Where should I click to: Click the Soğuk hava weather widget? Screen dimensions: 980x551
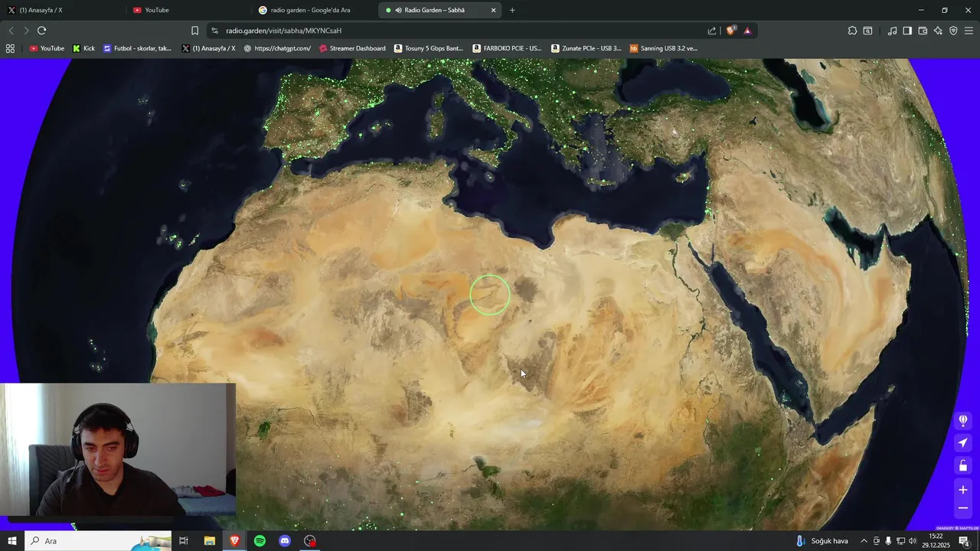(x=822, y=541)
